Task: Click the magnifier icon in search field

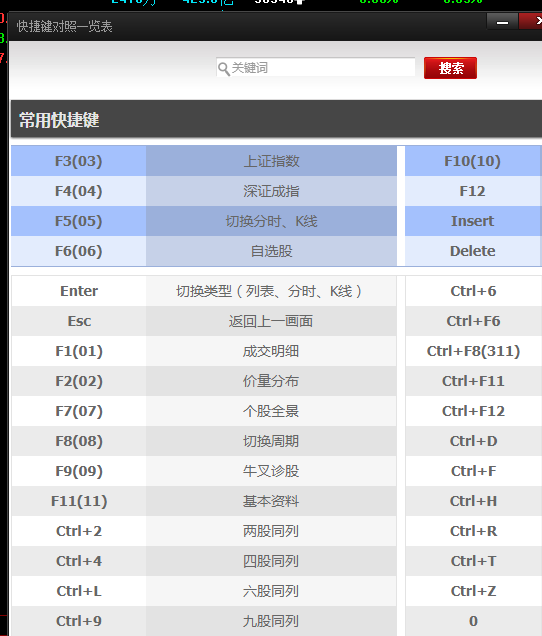Action: tap(224, 68)
